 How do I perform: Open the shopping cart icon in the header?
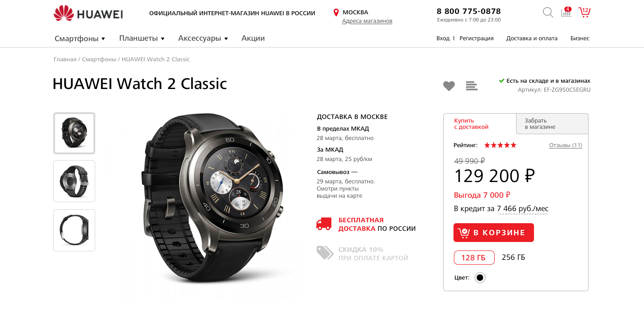pyautogui.click(x=584, y=12)
